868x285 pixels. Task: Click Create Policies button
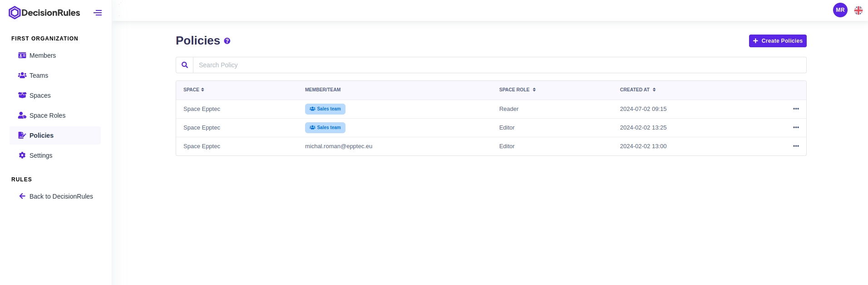[777, 41]
